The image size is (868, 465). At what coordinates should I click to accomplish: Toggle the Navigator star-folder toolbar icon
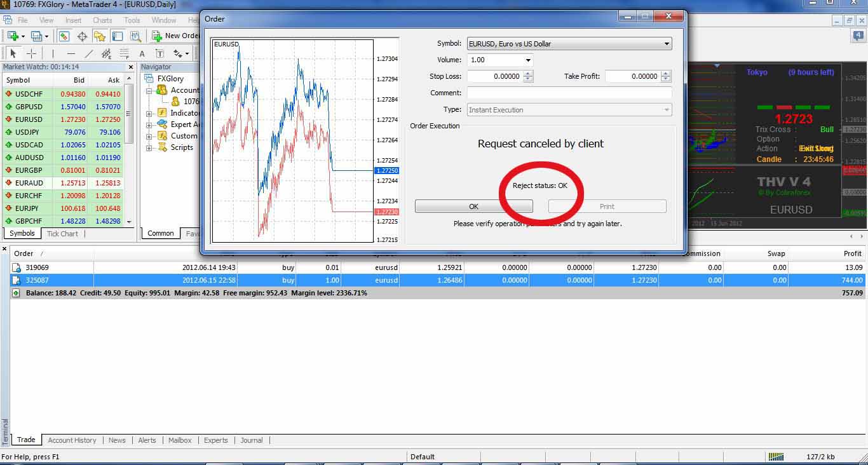point(100,36)
